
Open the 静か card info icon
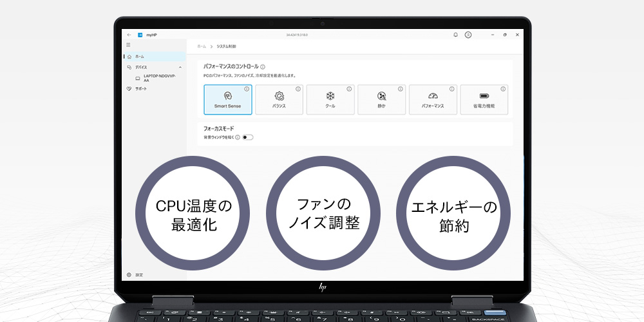[x=401, y=89]
